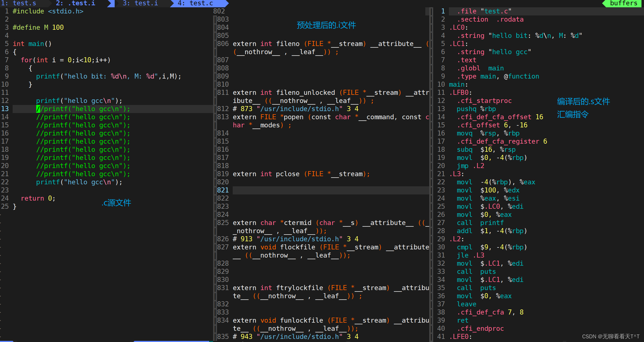Viewport: 644px width, 342px height.
Task: Click the buffers label at top right
Action: (624, 3)
